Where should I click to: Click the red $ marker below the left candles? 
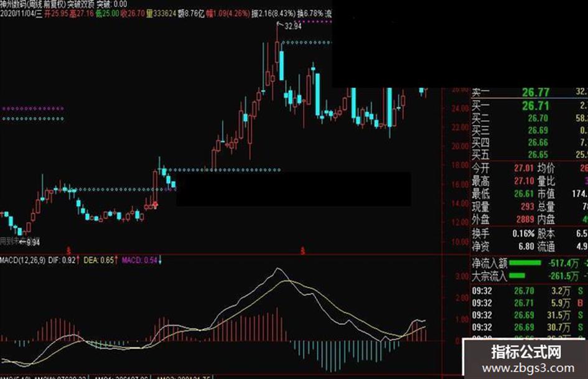click(68, 250)
